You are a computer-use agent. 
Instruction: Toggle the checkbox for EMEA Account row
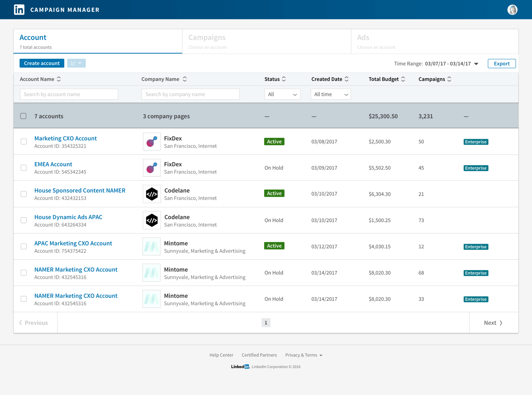(24, 168)
